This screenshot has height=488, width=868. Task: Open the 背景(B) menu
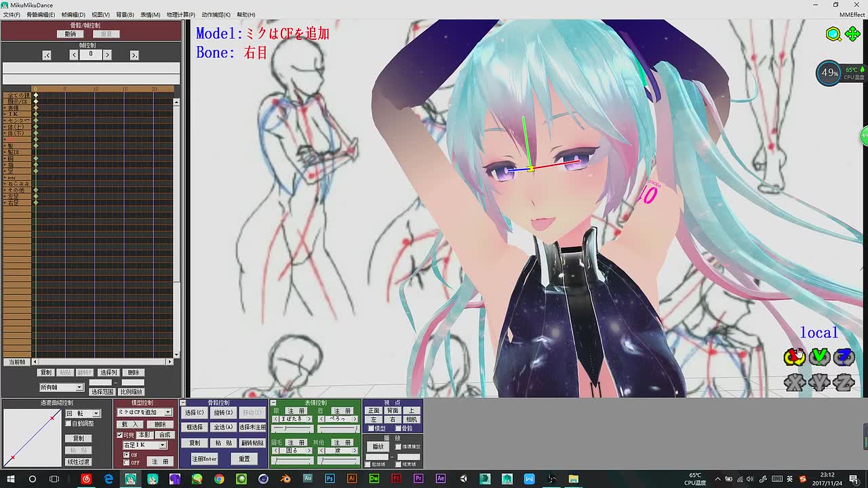pyautogui.click(x=125, y=14)
